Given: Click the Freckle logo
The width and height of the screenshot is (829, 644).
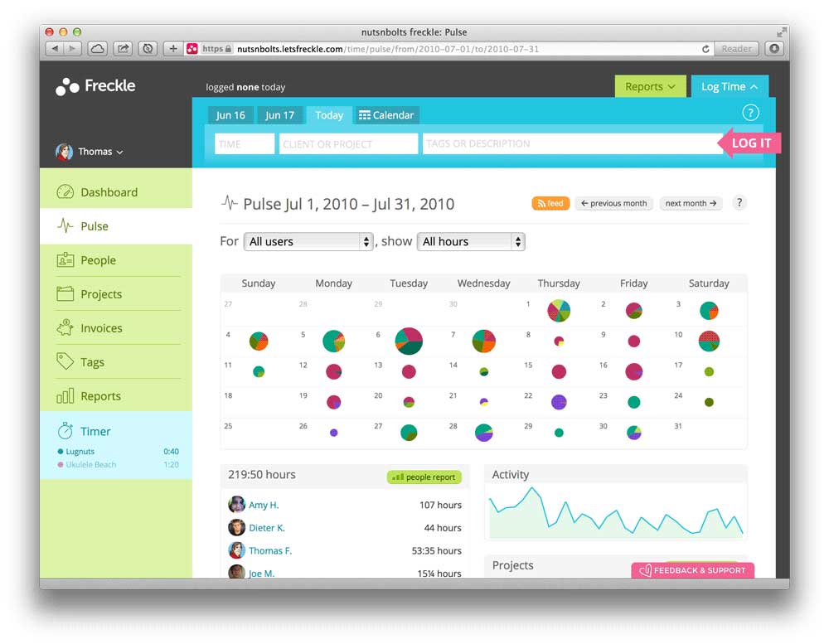Looking at the screenshot, I should click(x=95, y=86).
